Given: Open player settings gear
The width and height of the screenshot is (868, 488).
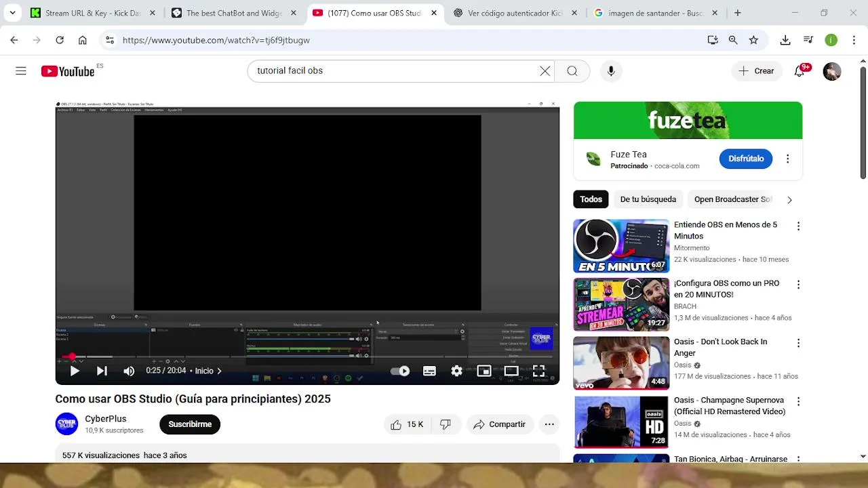Looking at the screenshot, I should click(456, 371).
